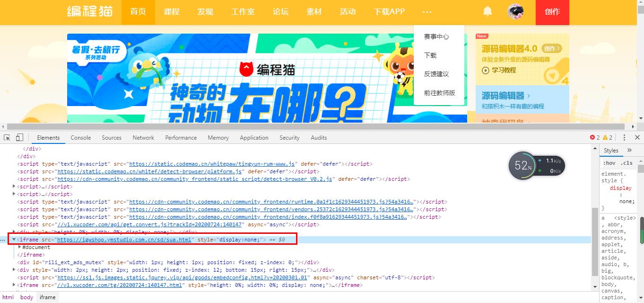Go to 首页 in navigation bar
Screen dimensions: 644x303
click(138, 12)
